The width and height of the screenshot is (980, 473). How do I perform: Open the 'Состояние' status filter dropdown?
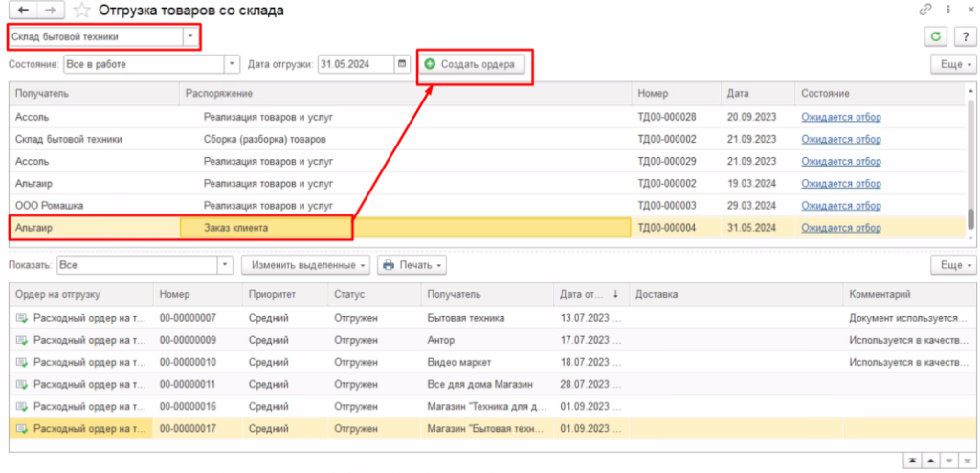[x=232, y=64]
